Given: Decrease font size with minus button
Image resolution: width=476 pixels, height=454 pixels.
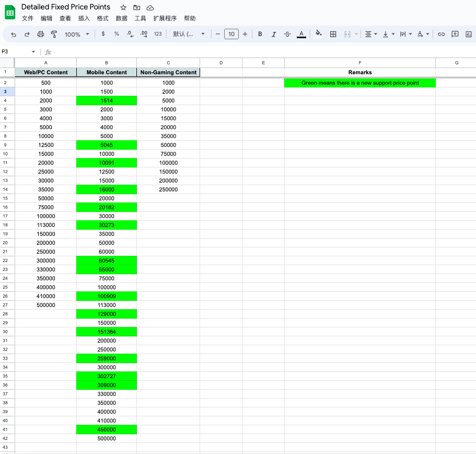Looking at the screenshot, I should coord(218,34).
